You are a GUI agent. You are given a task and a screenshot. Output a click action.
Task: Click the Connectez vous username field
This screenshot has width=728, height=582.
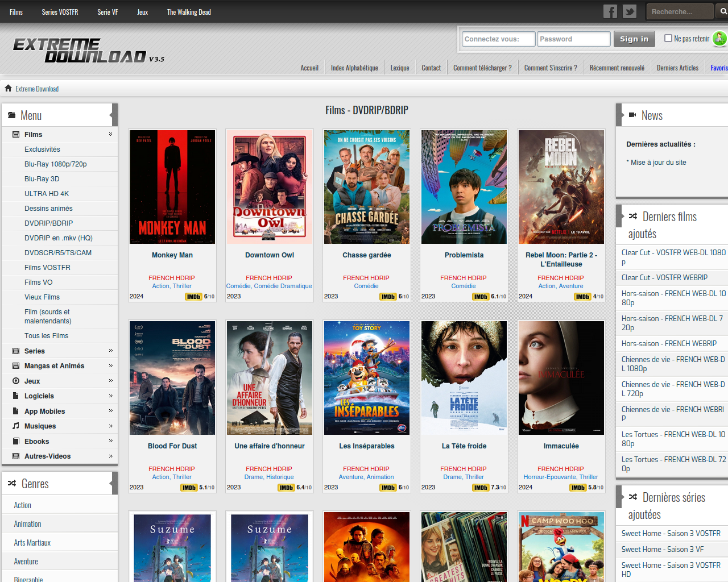tap(499, 39)
